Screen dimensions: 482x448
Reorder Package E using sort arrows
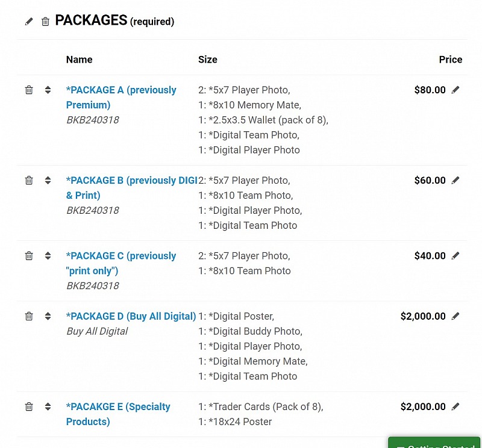[x=48, y=406]
